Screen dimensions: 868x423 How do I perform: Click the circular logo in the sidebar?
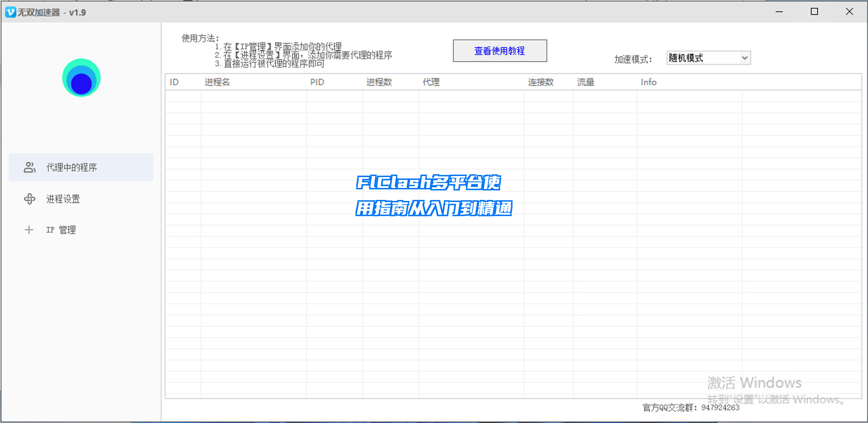pyautogui.click(x=81, y=78)
